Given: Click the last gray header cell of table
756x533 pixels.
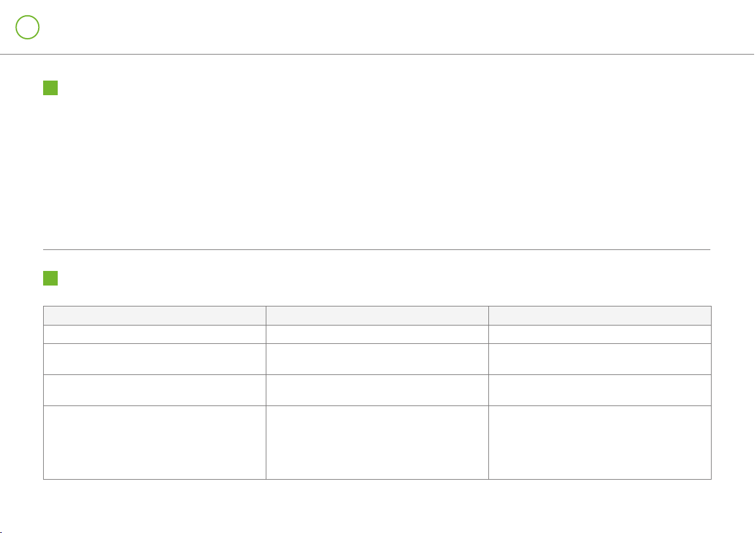Looking at the screenshot, I should (x=600, y=315).
